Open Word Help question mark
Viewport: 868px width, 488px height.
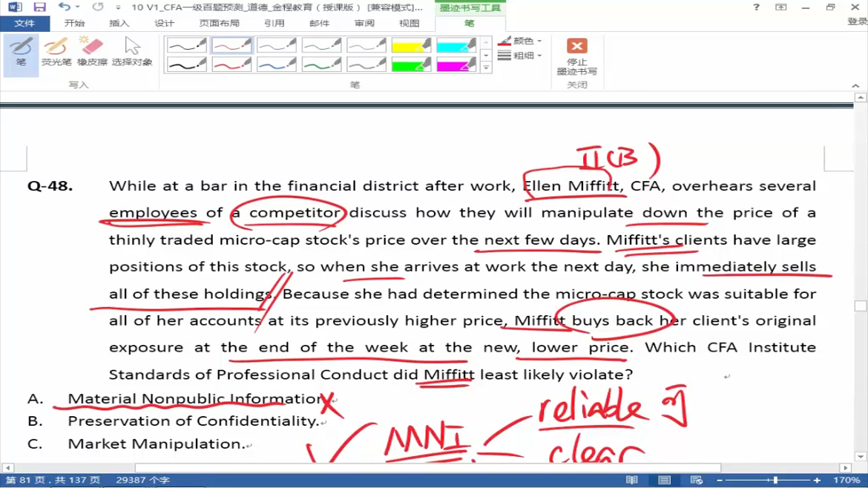(756, 7)
